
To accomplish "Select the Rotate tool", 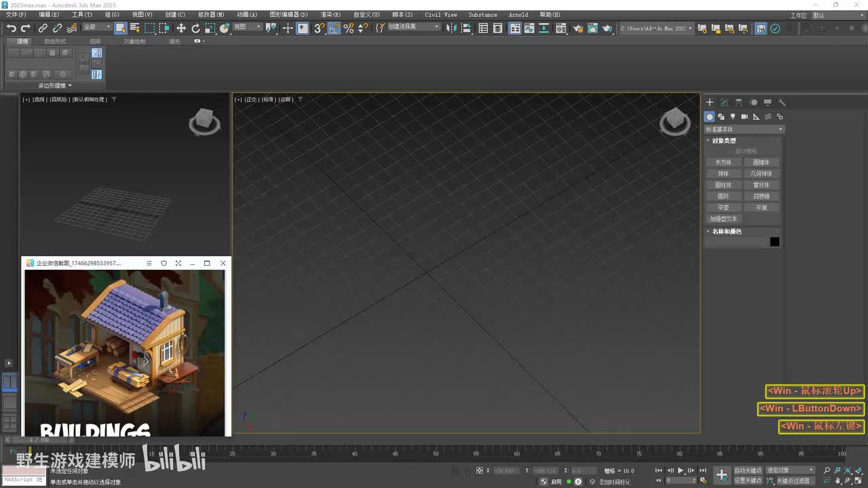I will 196,28.
